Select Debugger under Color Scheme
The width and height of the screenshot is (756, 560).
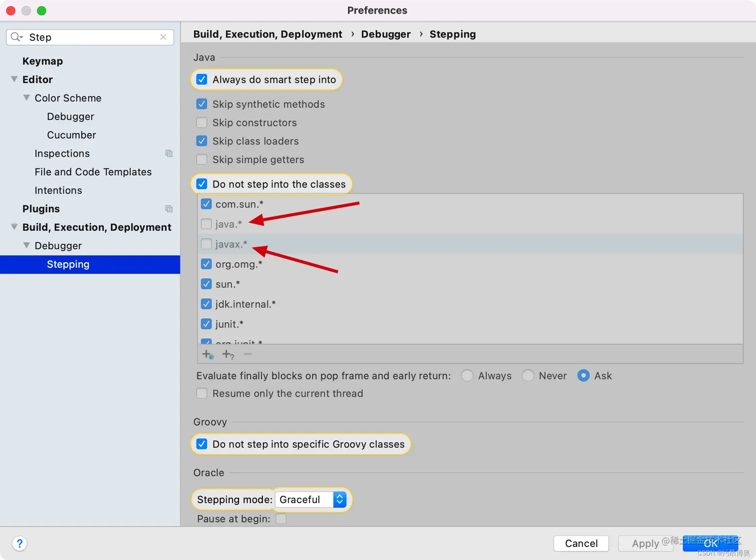coord(70,116)
